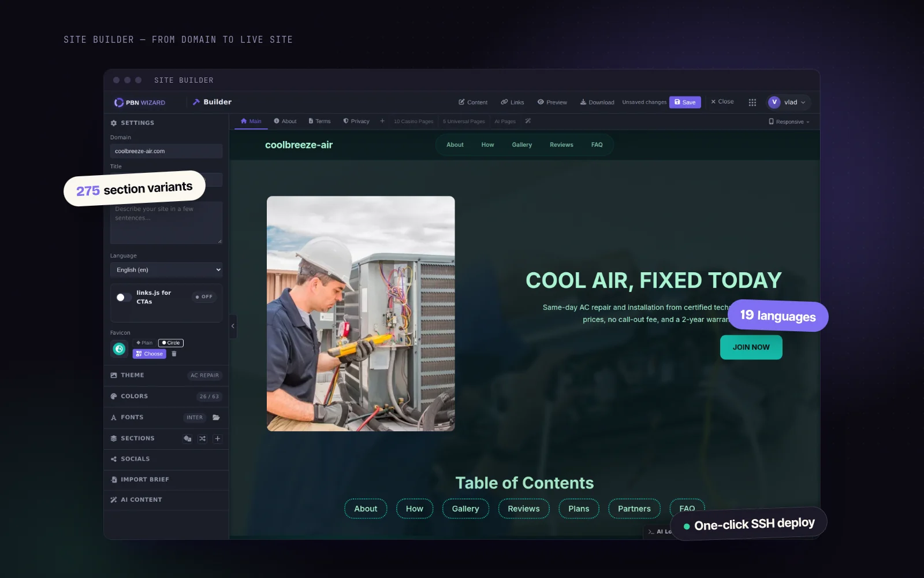Open the apps grid menu
The height and width of the screenshot is (578, 924).
(752, 102)
